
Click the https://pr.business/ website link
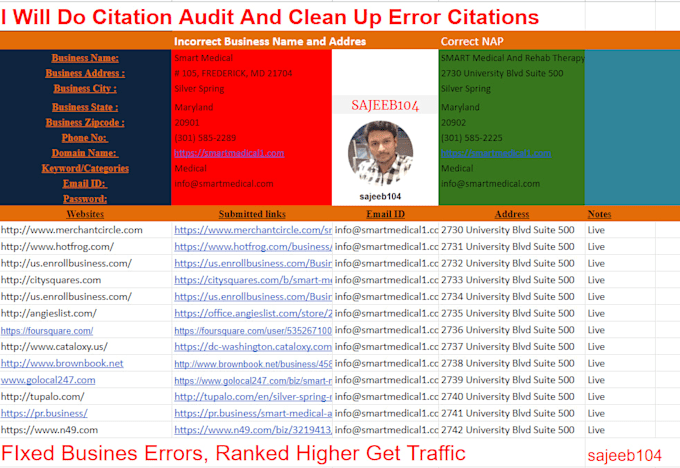coord(44,413)
